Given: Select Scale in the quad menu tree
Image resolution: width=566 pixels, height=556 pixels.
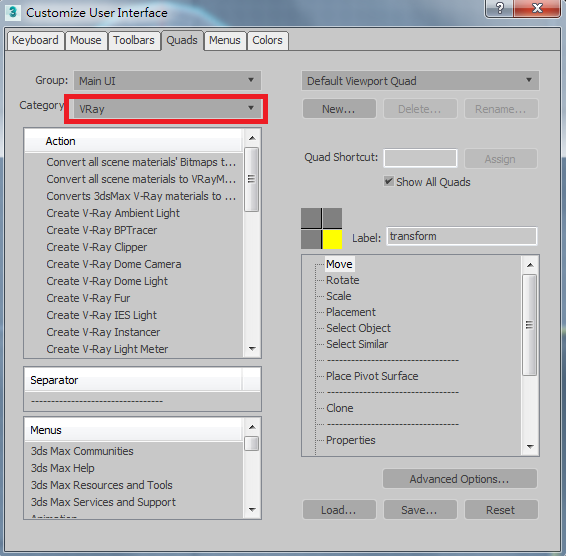Looking at the screenshot, I should 339,296.
